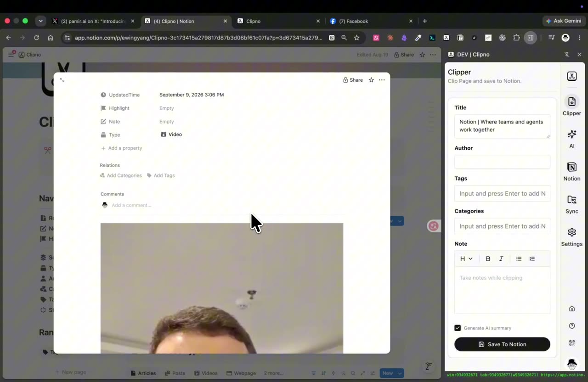
Task: Click the Empty value next to Note property
Action: (167, 122)
